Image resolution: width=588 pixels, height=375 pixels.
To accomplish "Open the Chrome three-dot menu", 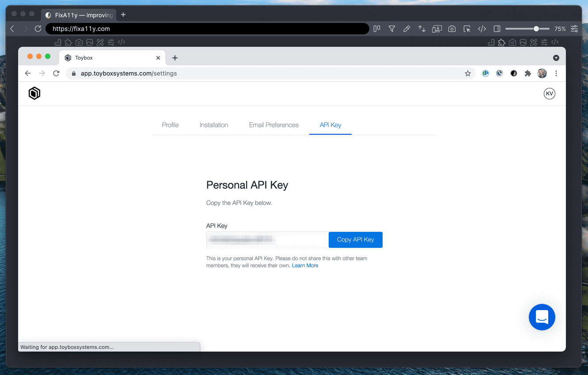I will click(x=556, y=73).
